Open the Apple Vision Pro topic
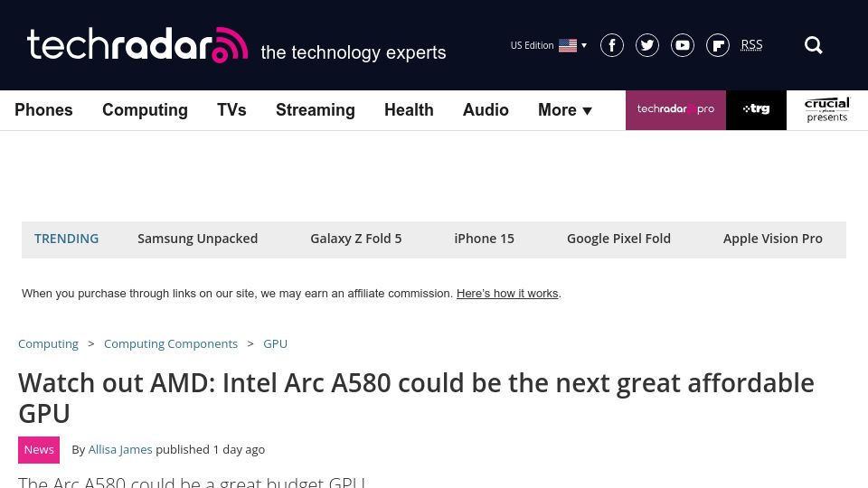The height and width of the screenshot is (488, 868). point(773,239)
